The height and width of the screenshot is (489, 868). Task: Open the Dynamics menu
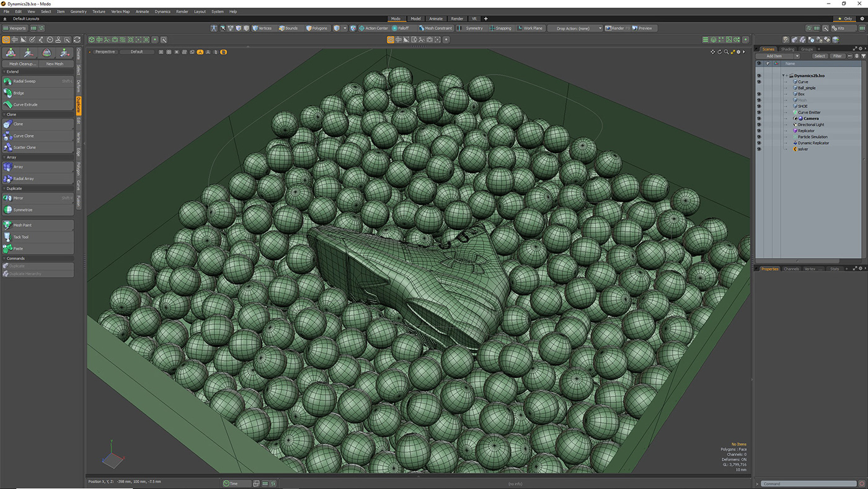(x=162, y=11)
